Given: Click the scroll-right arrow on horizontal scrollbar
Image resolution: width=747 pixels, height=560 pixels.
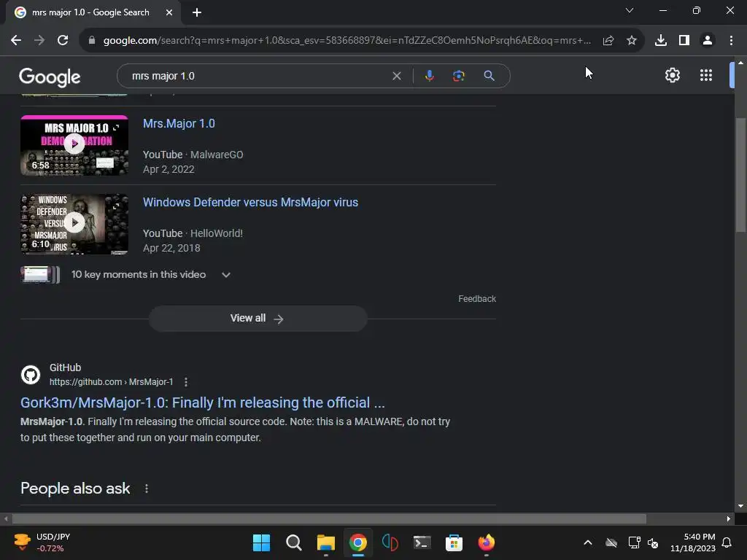Looking at the screenshot, I should tap(729, 518).
